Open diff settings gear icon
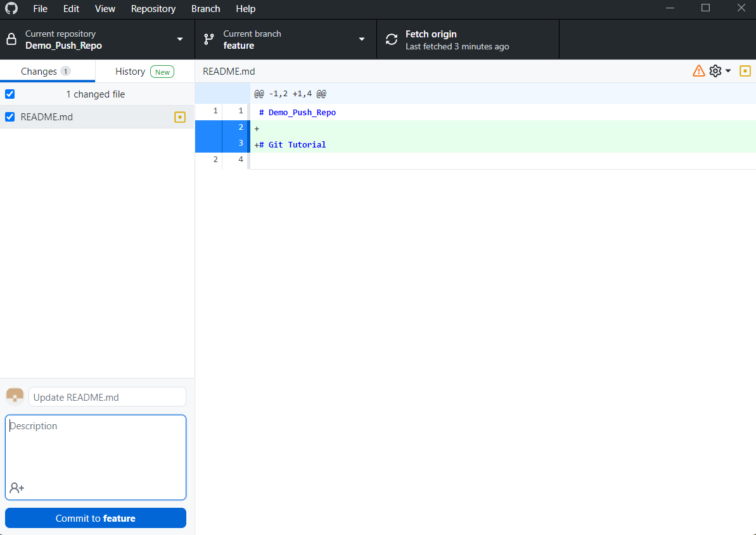Image resolution: width=756 pixels, height=535 pixels. point(715,71)
